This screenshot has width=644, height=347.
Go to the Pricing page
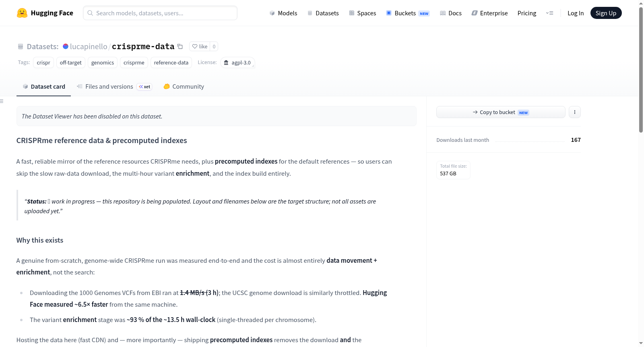(527, 13)
